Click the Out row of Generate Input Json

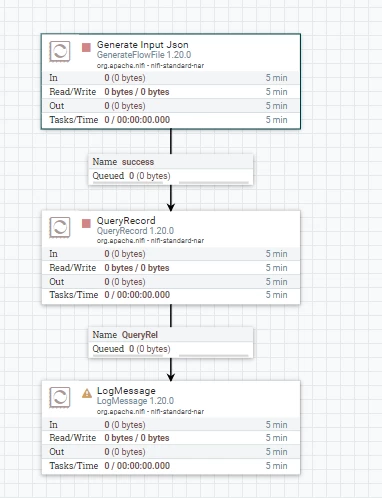(171, 106)
